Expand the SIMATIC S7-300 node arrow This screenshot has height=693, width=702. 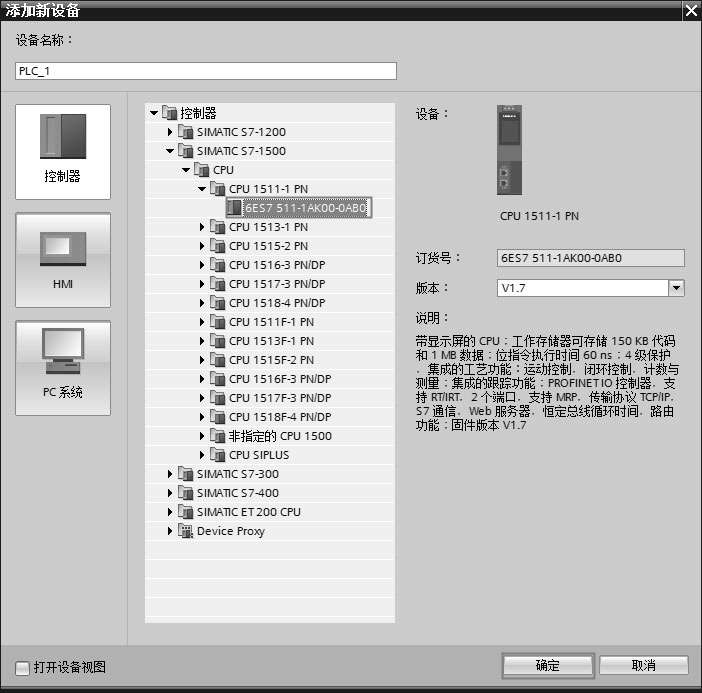point(170,474)
